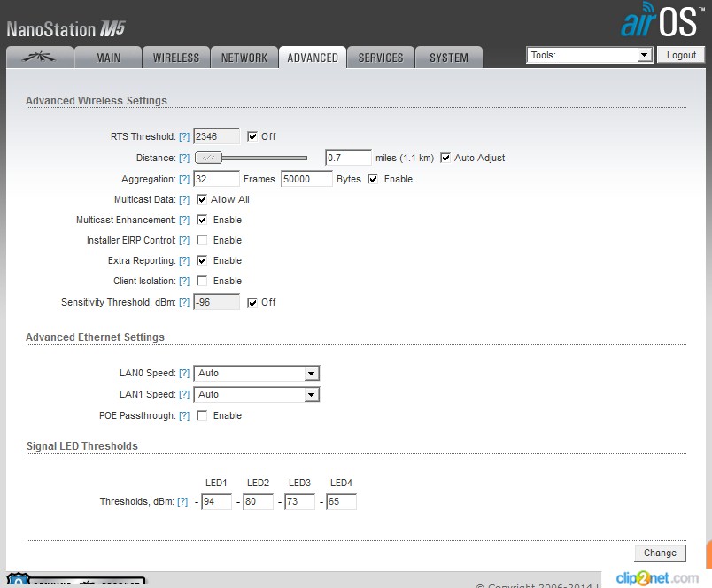The height and width of the screenshot is (588, 712).
Task: Click the airOS logo
Action: click(x=662, y=20)
